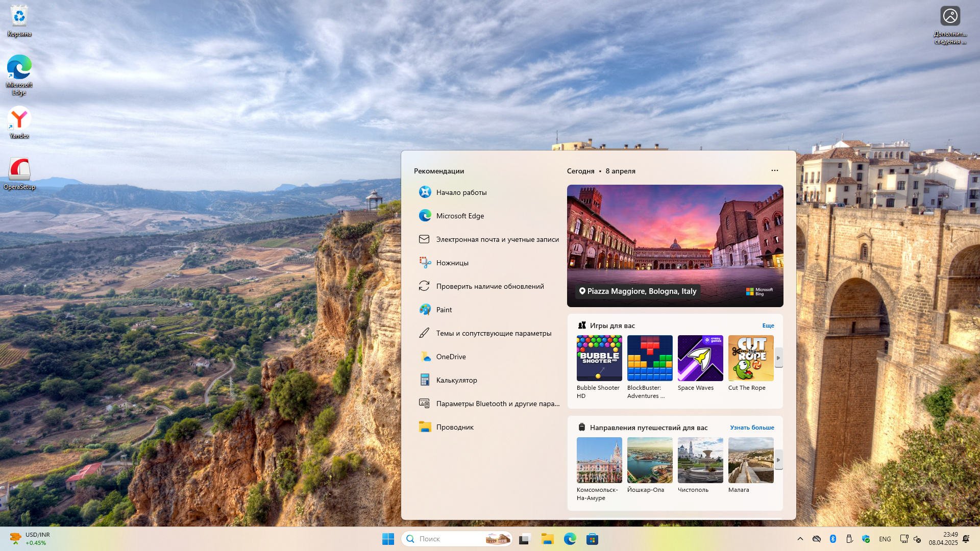Image resolution: width=980 pixels, height=551 pixels.
Task: Expand hidden system tray icons chevron
Action: coord(800,539)
